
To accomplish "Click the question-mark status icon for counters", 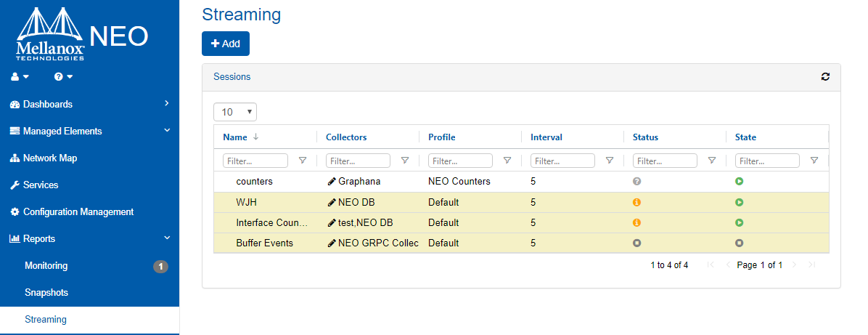I will (x=637, y=182).
